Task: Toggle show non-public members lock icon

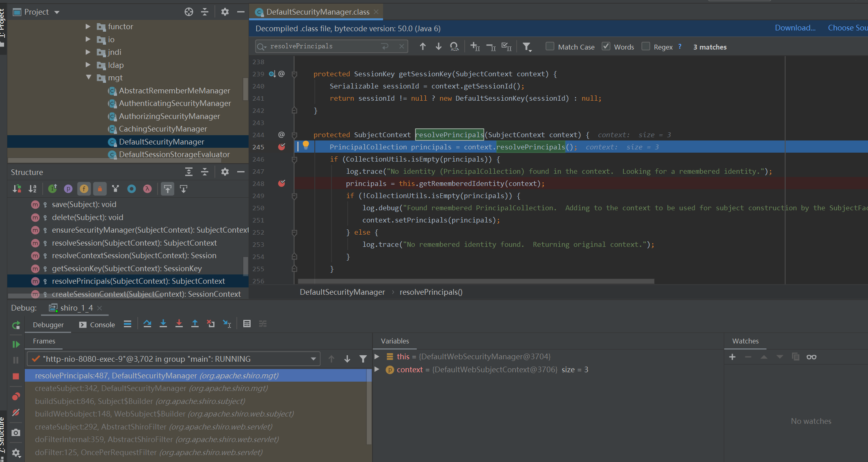Action: pos(100,189)
